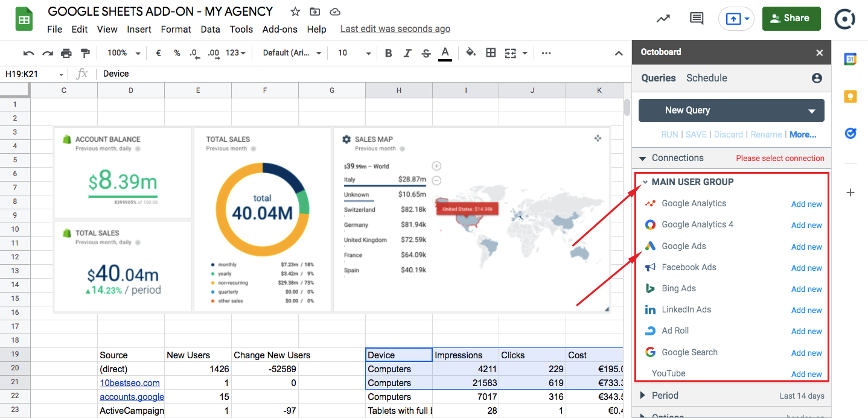Open Google Calendar in side panel
This screenshot has height=418, width=868.
[850, 59]
